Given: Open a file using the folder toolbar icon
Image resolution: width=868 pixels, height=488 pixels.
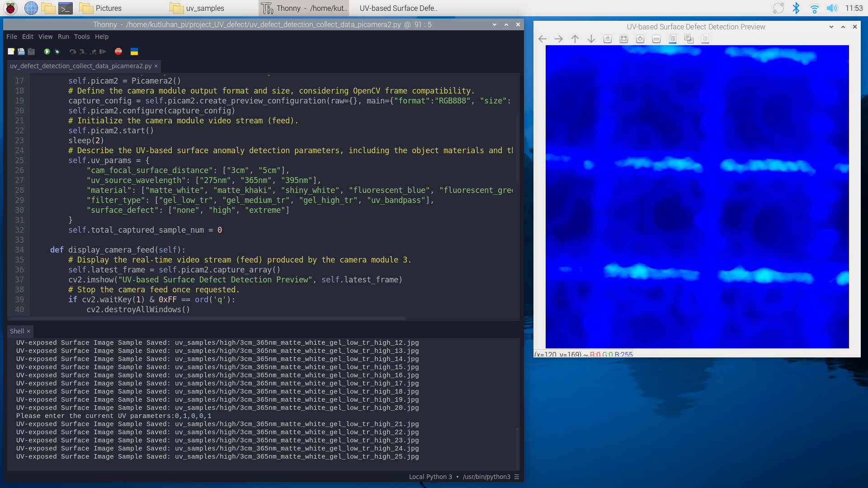Looking at the screenshot, I should (x=21, y=52).
